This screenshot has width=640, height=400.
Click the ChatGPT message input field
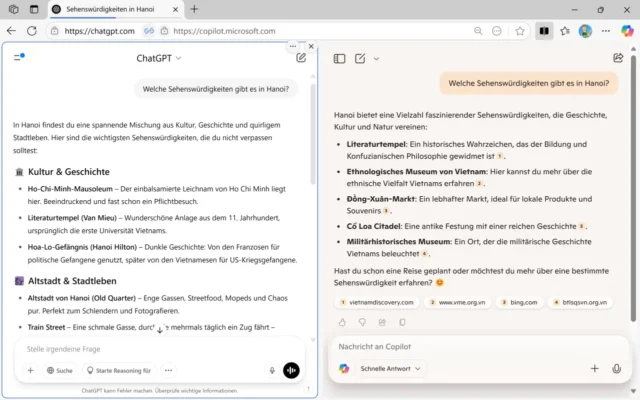[159, 349]
